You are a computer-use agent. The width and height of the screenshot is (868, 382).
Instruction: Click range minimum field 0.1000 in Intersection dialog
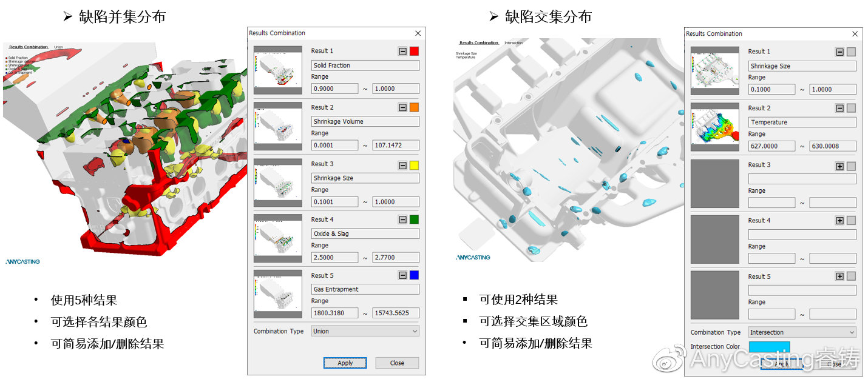[771, 89]
